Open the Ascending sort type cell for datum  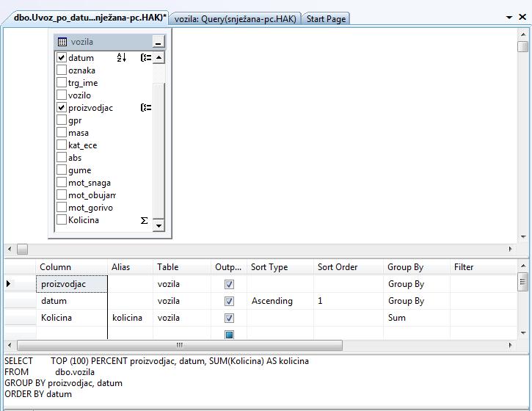pyautogui.click(x=280, y=301)
